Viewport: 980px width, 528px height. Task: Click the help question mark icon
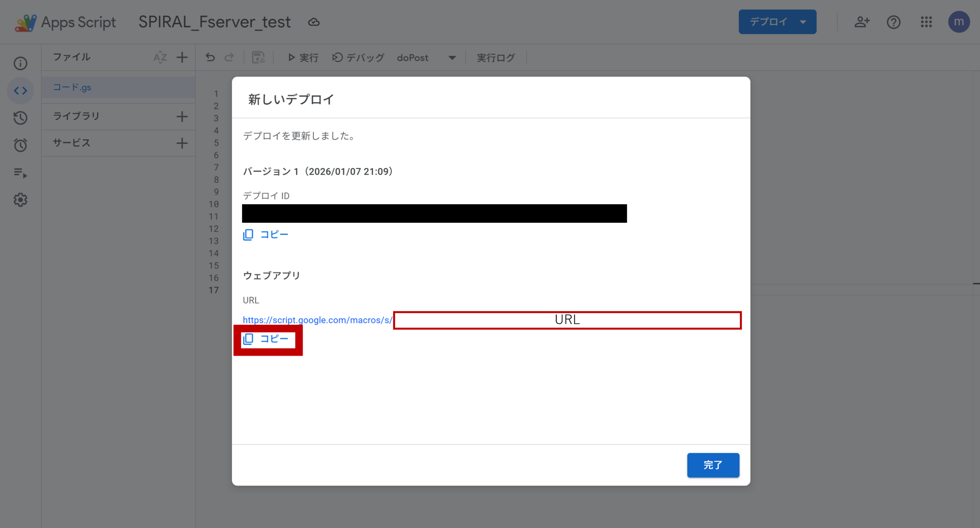(893, 22)
